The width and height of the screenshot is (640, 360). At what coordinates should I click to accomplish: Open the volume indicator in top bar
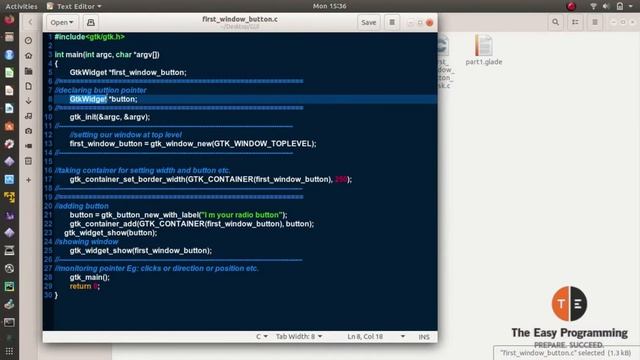click(606, 6)
